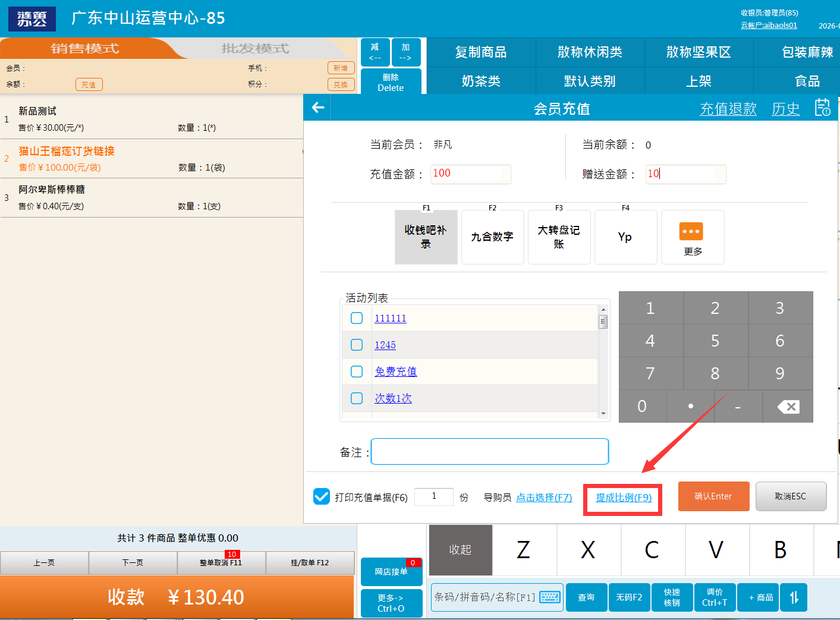Uncheck the 打印充值单据 checkbox

pos(322,496)
